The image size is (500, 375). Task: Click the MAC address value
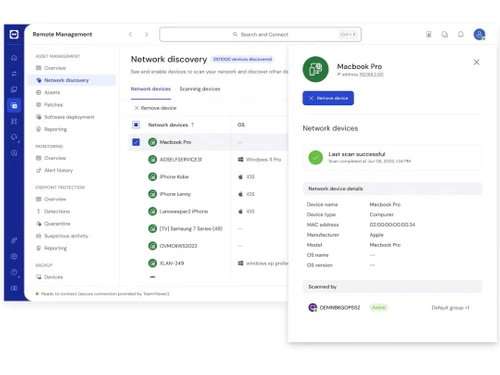392,225
